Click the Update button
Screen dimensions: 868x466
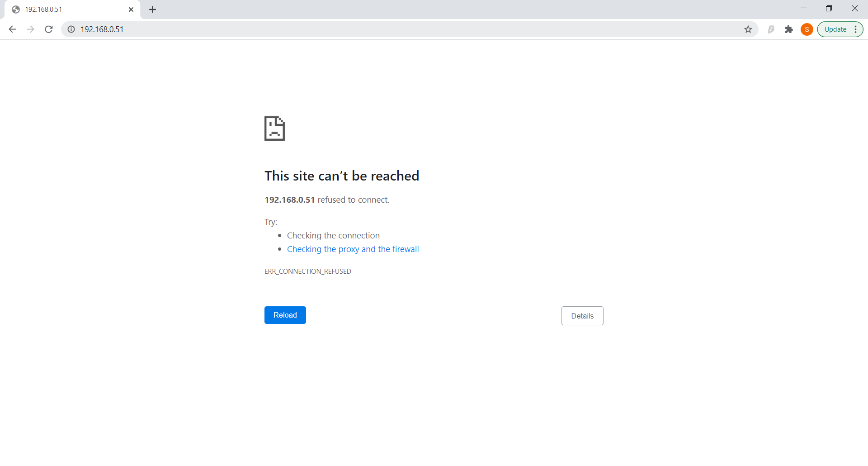(835, 29)
